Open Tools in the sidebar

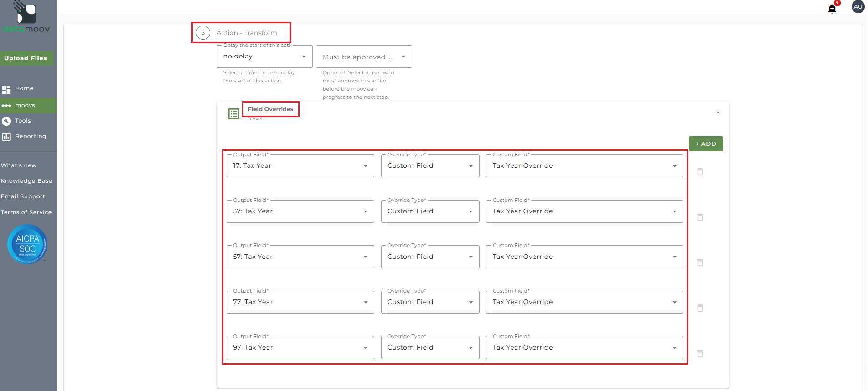coord(23,121)
